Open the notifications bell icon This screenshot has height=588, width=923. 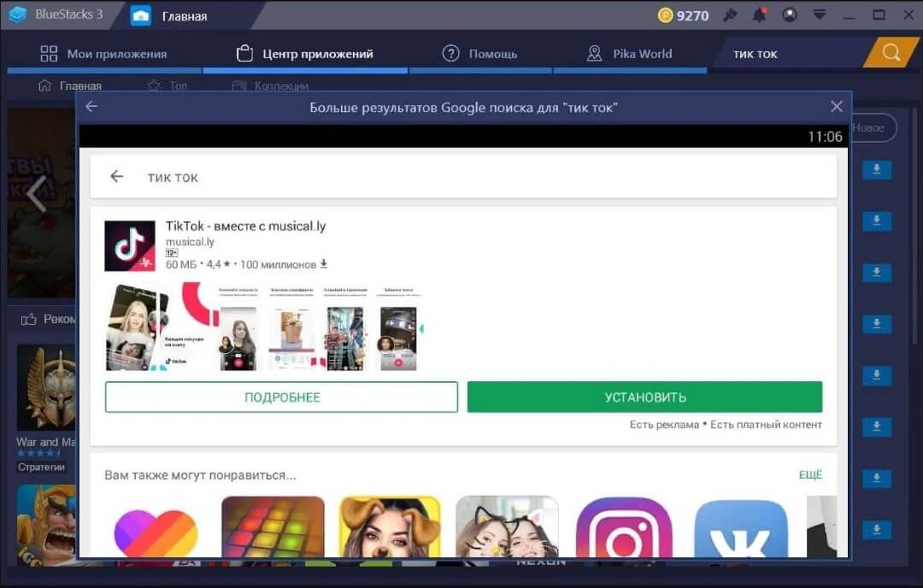coord(759,15)
